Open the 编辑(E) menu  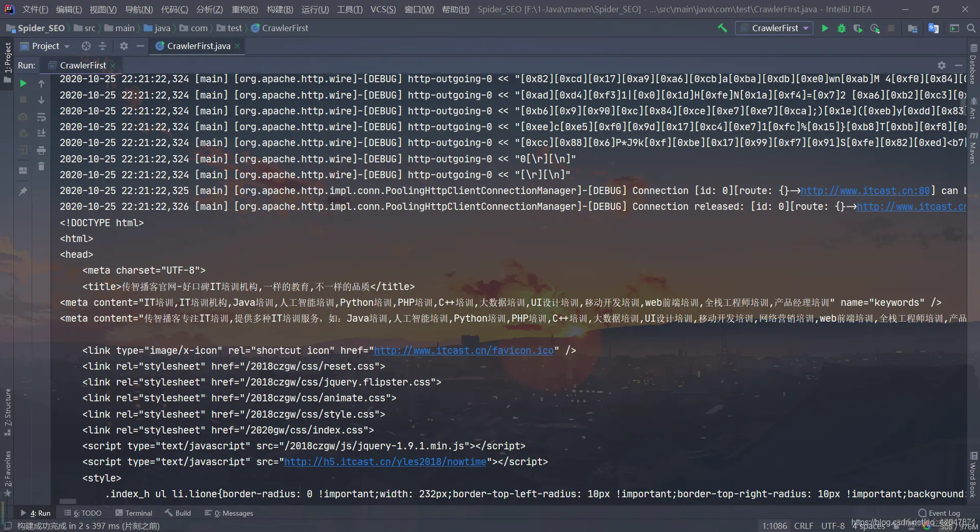click(x=69, y=9)
